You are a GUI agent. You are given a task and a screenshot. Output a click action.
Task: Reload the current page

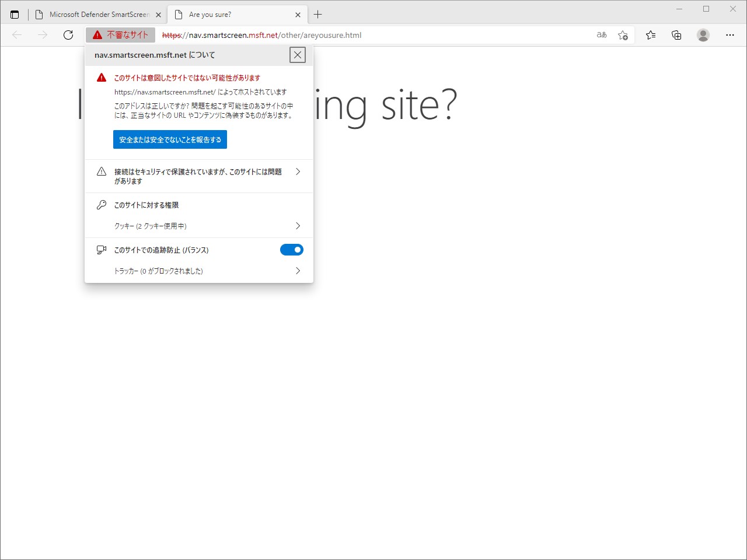click(68, 34)
